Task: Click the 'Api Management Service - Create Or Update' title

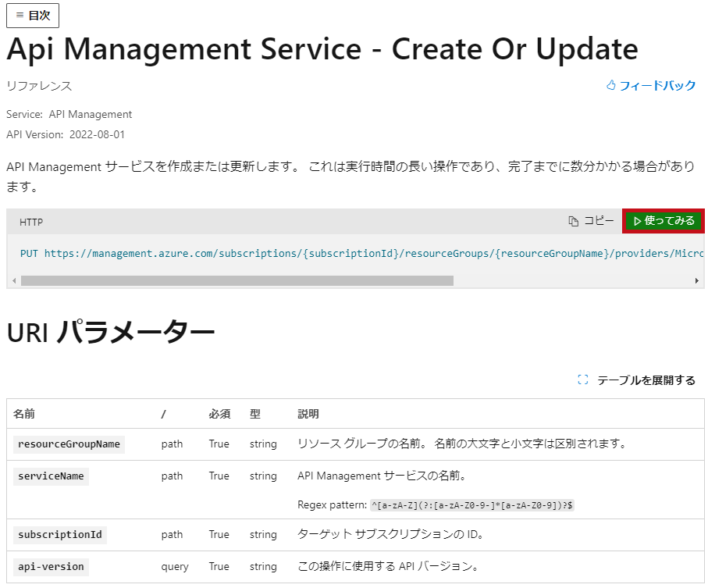Action: 322,50
